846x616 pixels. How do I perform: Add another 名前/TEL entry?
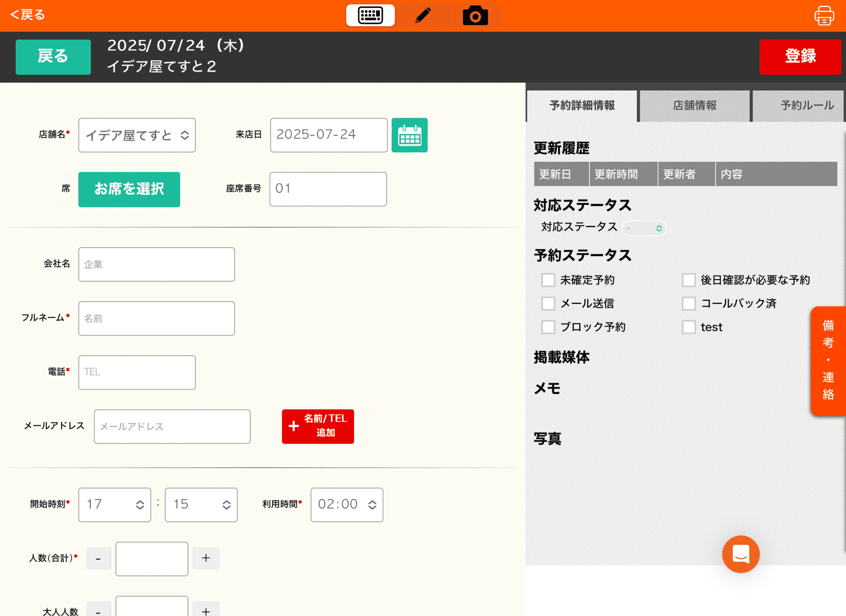click(318, 426)
